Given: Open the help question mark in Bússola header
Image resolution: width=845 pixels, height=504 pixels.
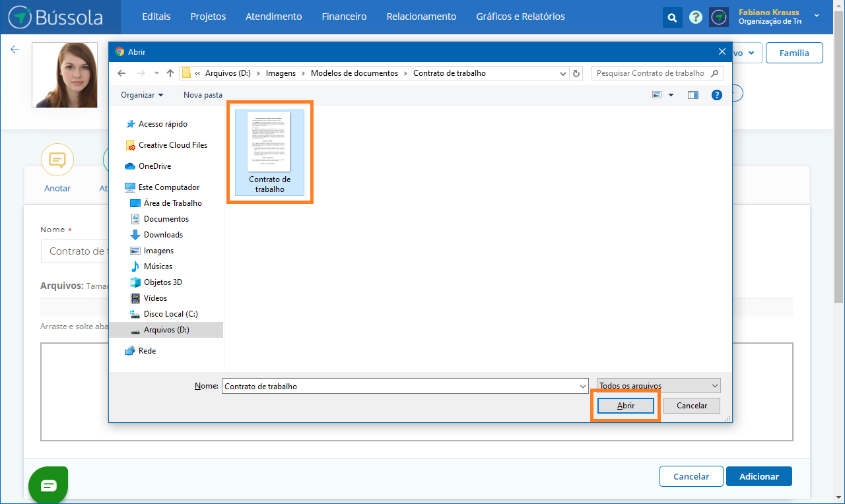Looking at the screenshot, I should pyautogui.click(x=696, y=17).
